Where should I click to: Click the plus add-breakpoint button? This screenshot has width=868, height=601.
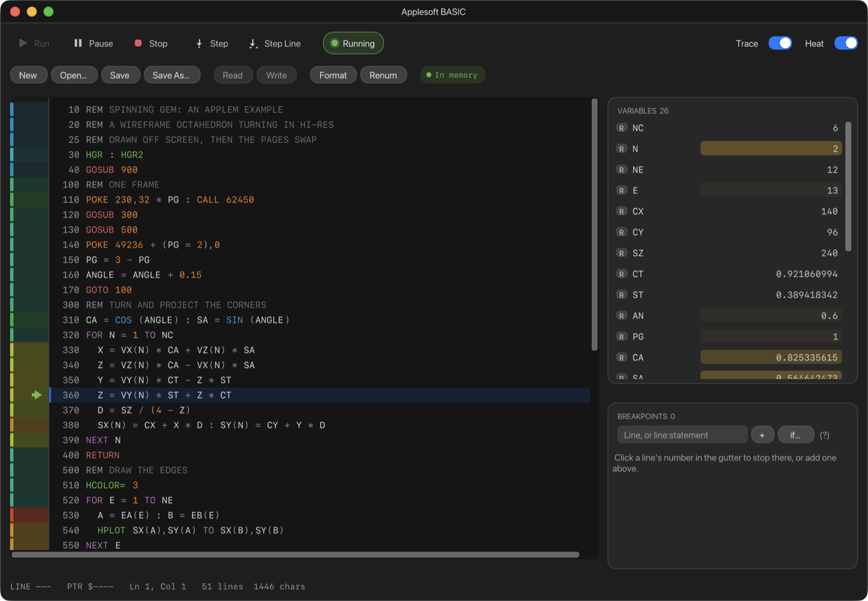(x=762, y=435)
